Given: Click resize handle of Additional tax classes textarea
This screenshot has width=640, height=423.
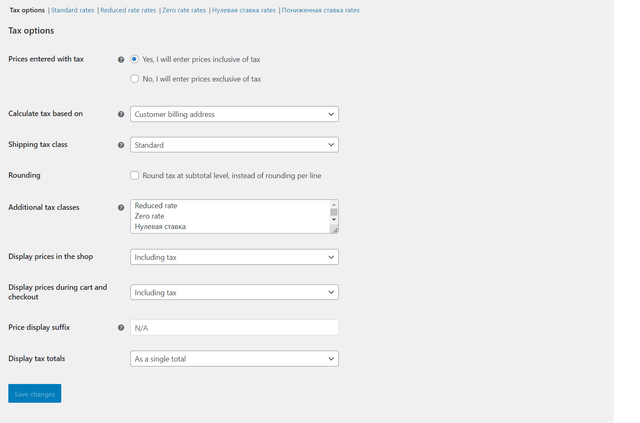Looking at the screenshot, I should (335, 230).
